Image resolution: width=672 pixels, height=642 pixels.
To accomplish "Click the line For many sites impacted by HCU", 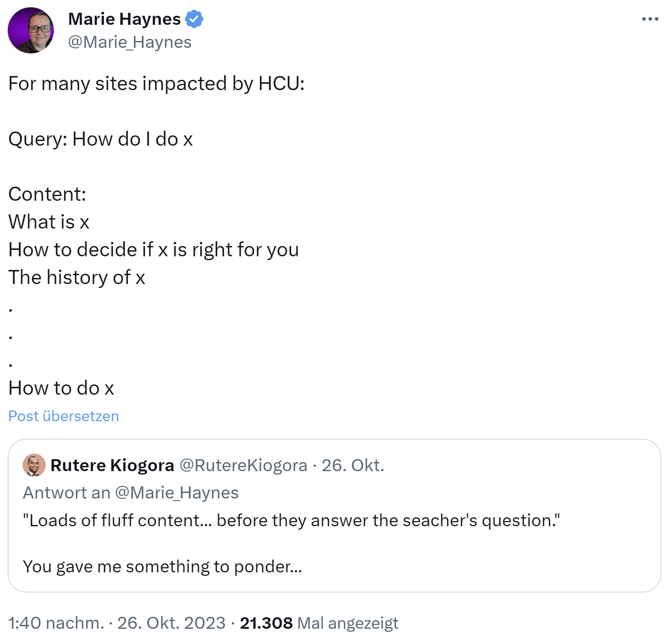I will click(156, 83).
